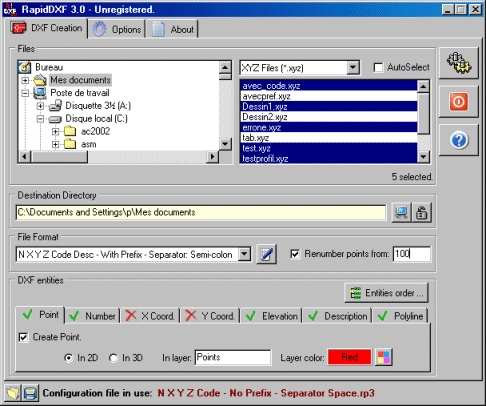Select the Number entity tab
This screenshot has height=406, width=486.
coord(92,316)
